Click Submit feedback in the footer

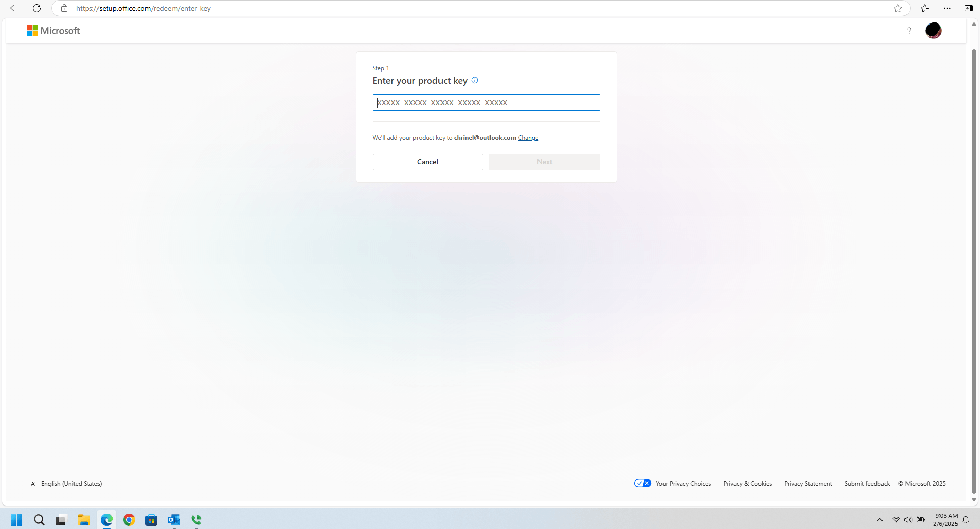[867, 484]
